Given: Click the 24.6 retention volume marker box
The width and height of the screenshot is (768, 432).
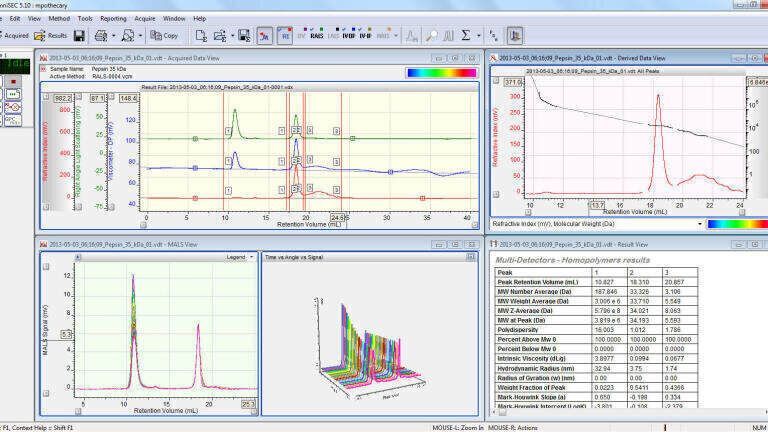Looking at the screenshot, I should pyautogui.click(x=337, y=217).
